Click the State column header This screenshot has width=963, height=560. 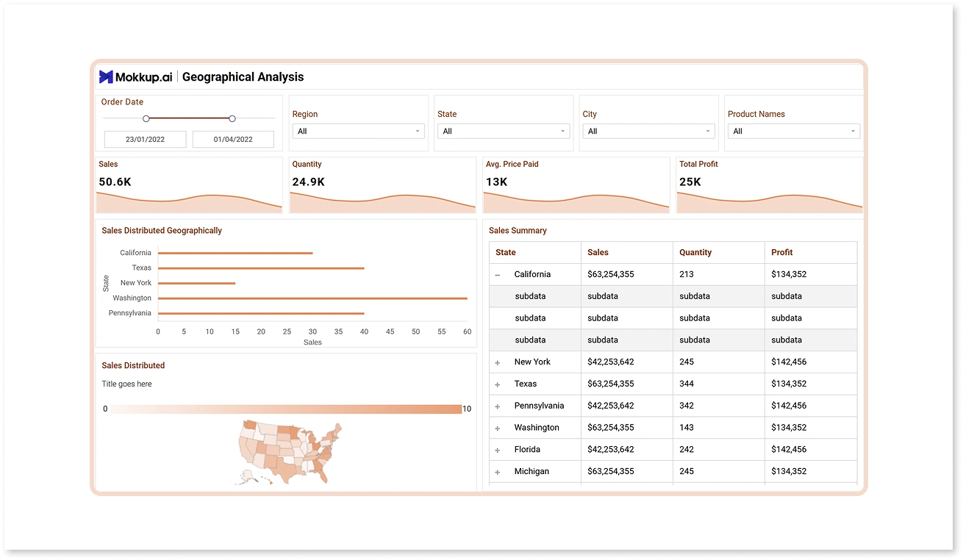pyautogui.click(x=535, y=253)
